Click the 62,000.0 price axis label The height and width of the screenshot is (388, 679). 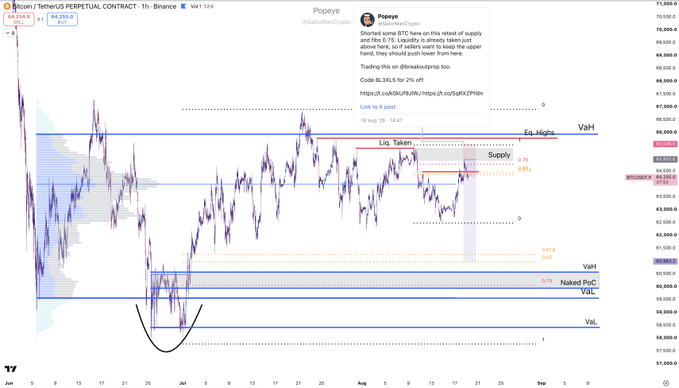667,235
